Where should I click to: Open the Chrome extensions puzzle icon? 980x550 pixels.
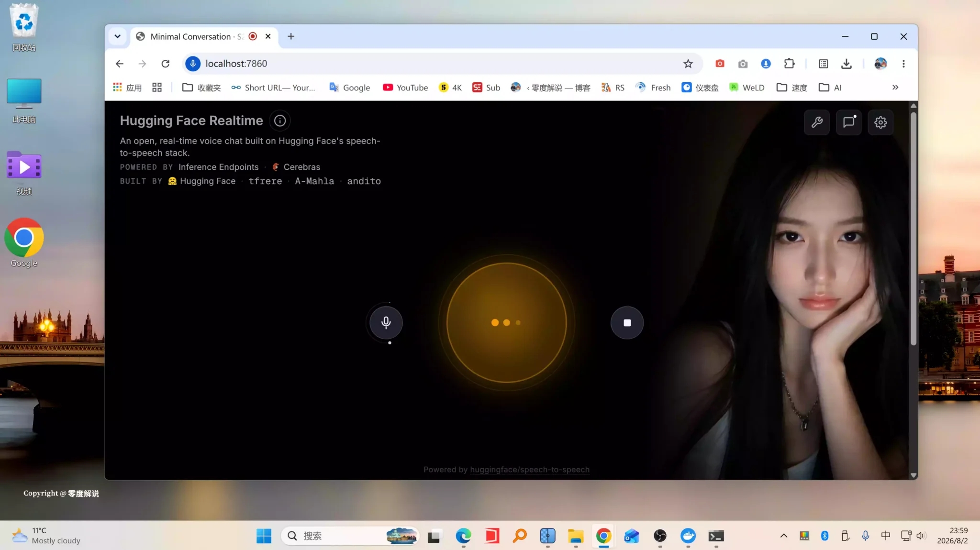[x=789, y=64]
